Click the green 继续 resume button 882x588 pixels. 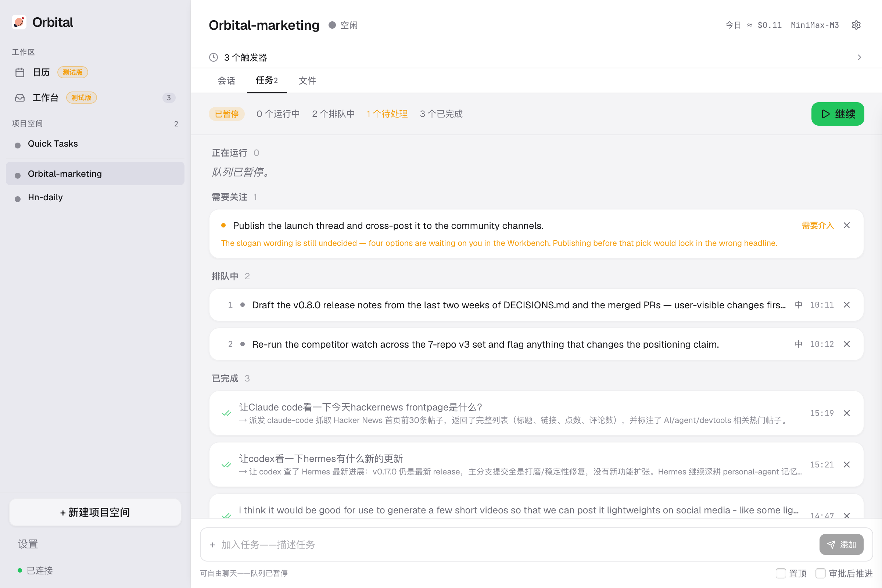(838, 114)
